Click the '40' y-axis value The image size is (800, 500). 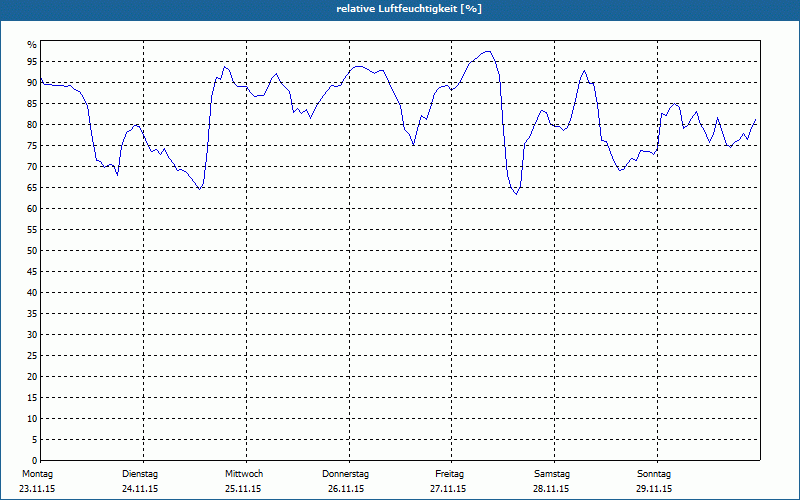[x=32, y=293]
